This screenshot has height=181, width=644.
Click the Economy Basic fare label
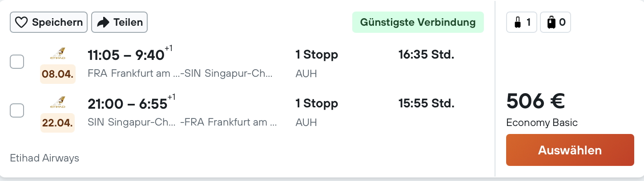[542, 123]
